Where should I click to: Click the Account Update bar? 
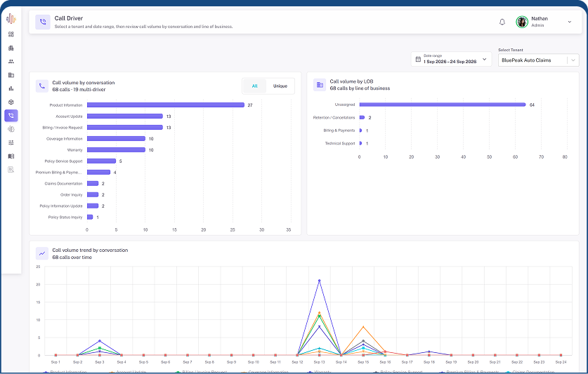click(125, 116)
